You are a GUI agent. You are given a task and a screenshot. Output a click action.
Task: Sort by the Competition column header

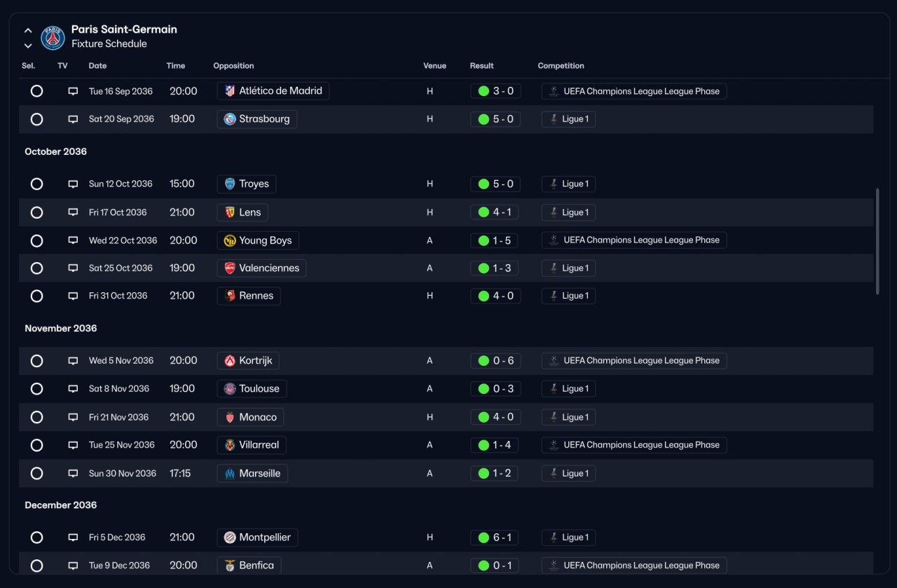(x=561, y=66)
